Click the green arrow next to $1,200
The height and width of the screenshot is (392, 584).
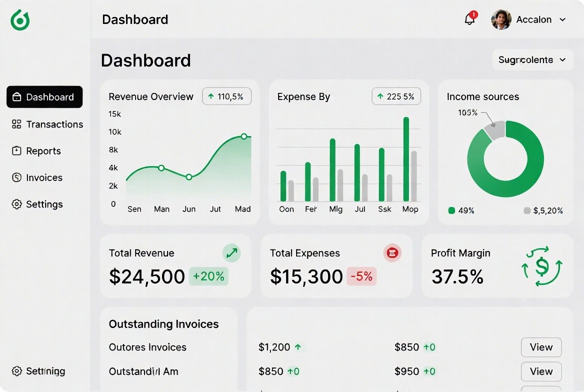coord(298,347)
